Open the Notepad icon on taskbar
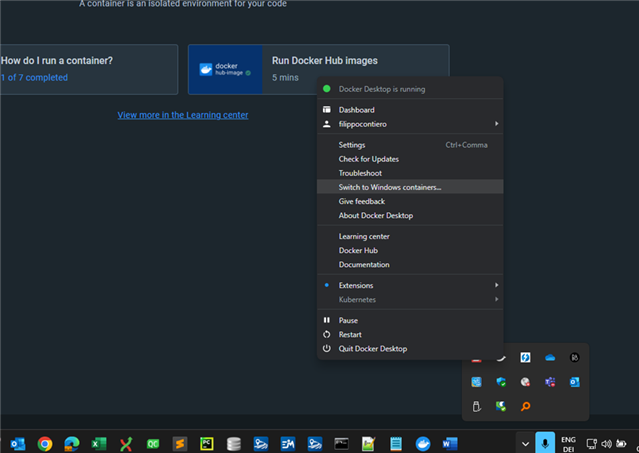Screen dimensions: 639x453 [x=396, y=444]
